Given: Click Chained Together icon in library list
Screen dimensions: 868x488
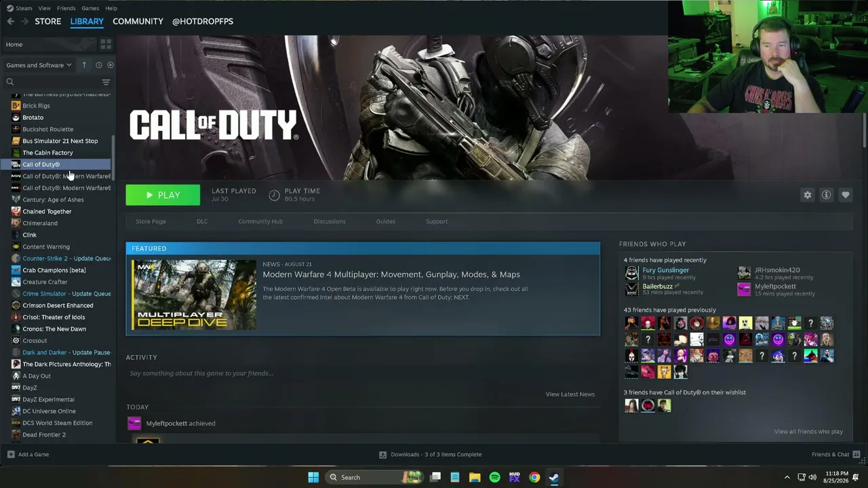Looking at the screenshot, I should [16, 211].
